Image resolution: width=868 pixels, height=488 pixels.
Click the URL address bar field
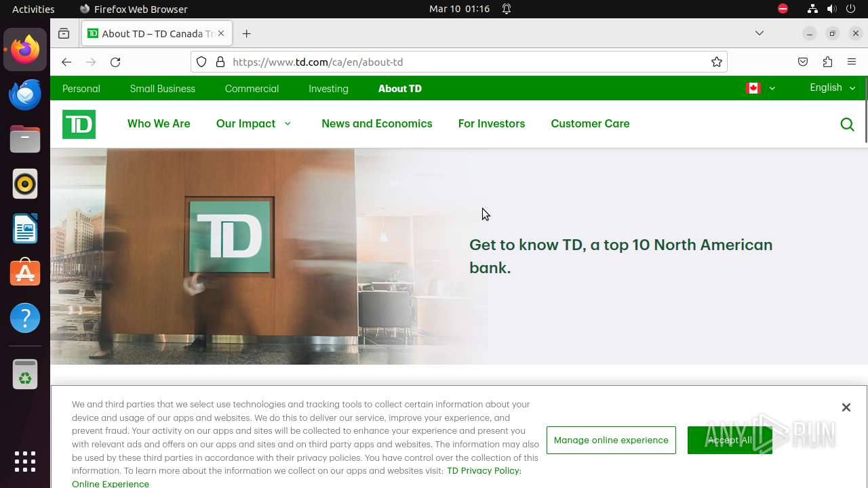[x=459, y=62]
